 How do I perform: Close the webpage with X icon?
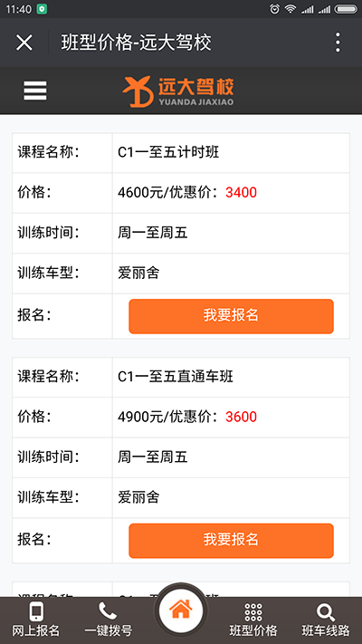click(x=24, y=43)
